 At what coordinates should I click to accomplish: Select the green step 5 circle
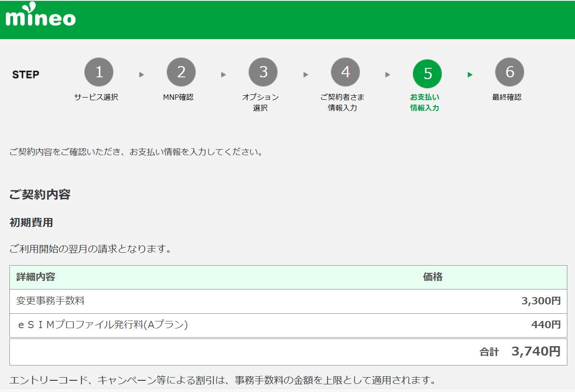427,73
